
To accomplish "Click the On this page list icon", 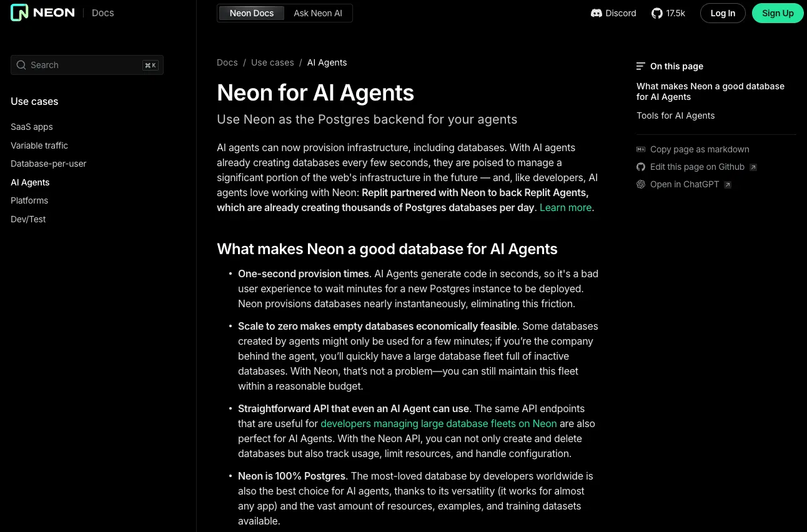I will 641,66.
